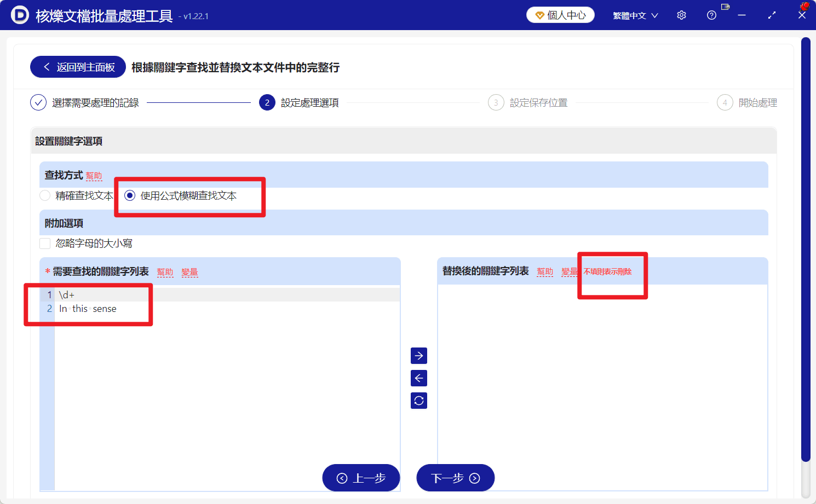The image size is (816, 504).
Task: Select the keyword line 'In this sense'
Action: pos(88,308)
